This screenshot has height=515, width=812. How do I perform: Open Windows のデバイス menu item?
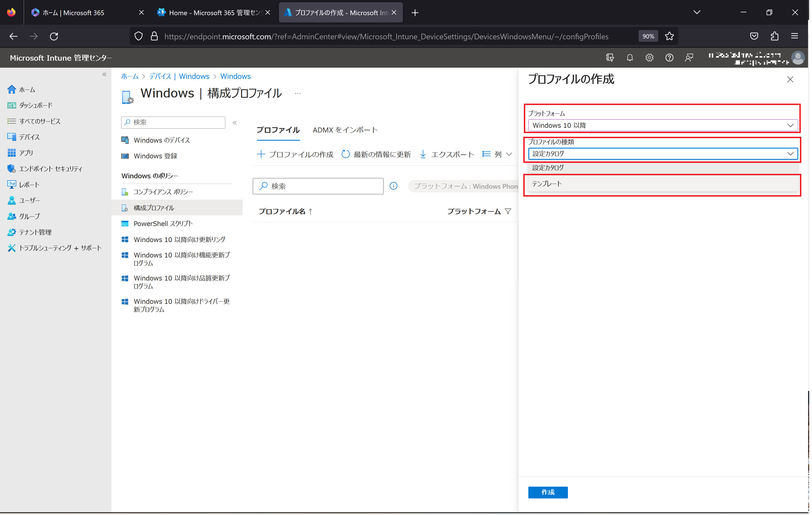[155, 140]
